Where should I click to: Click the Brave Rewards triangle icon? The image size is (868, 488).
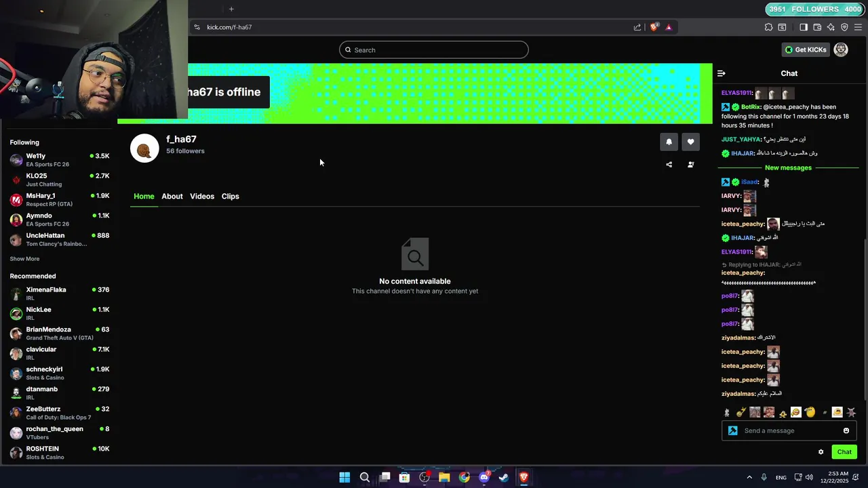pyautogui.click(x=669, y=27)
